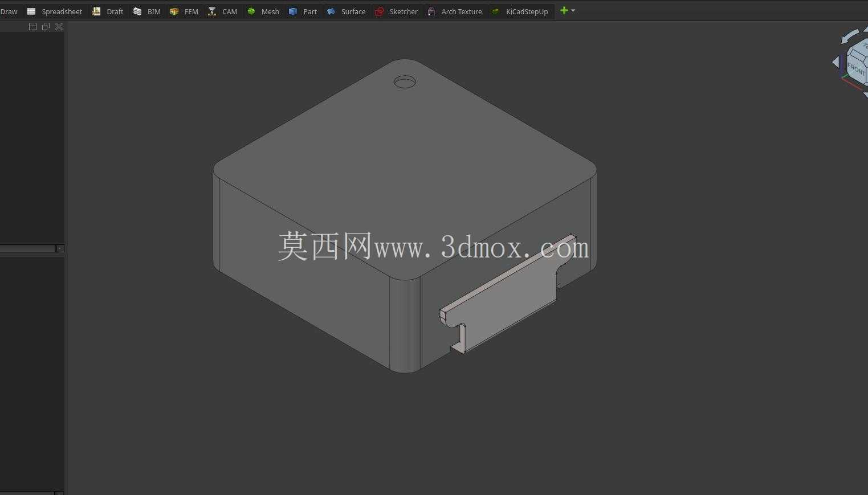Select the rounded front corner of box

point(405,325)
